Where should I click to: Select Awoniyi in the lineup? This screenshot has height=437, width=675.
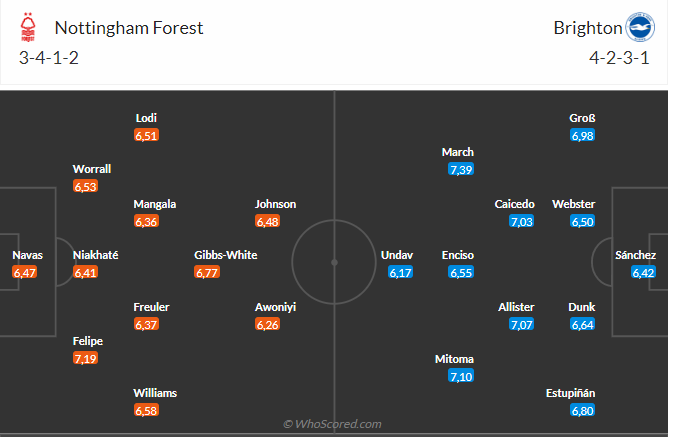pyautogui.click(x=276, y=307)
